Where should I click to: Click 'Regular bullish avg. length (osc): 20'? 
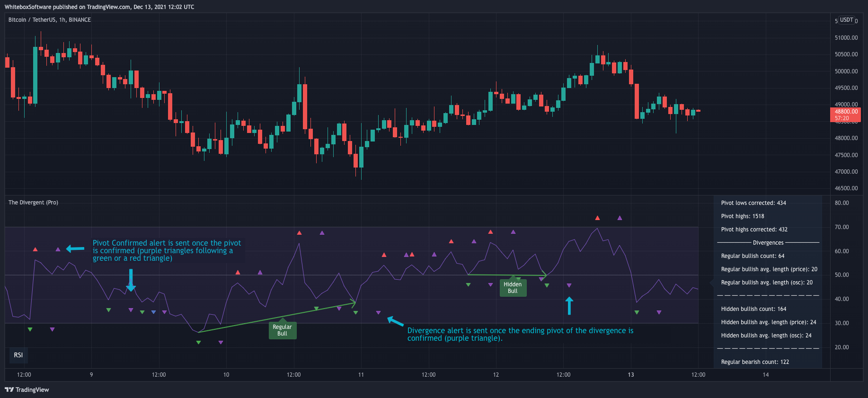tap(767, 283)
